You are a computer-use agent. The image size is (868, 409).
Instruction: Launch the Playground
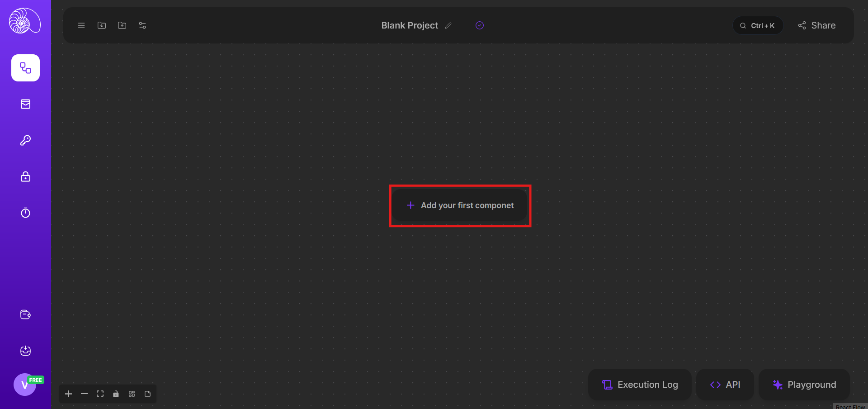(x=804, y=385)
